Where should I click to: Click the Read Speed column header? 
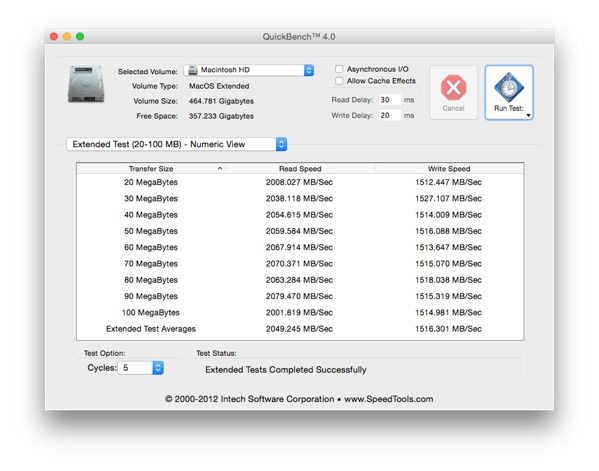[x=300, y=168]
